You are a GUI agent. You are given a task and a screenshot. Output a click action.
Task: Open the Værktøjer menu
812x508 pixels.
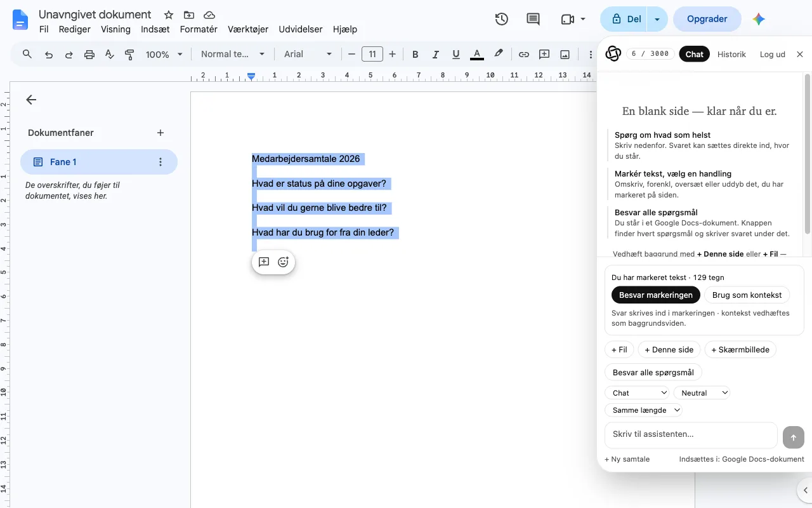tap(247, 29)
